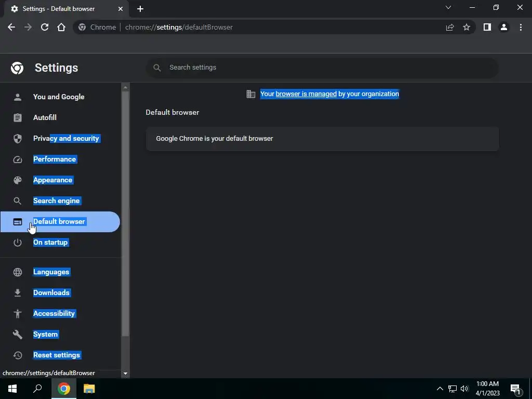Click the organization building icon

coord(251,94)
